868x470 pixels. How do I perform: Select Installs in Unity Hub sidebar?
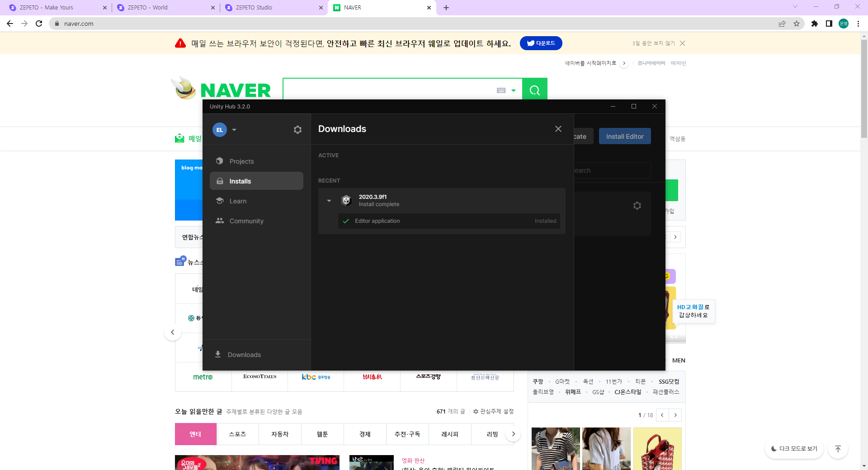[x=256, y=181]
